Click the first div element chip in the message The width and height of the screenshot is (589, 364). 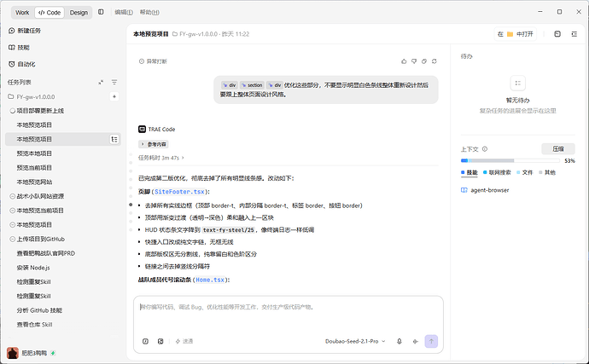click(229, 85)
